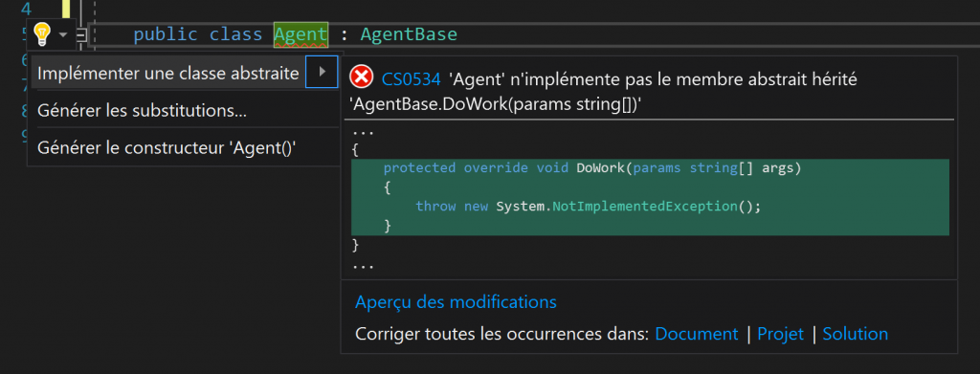Image resolution: width=980 pixels, height=374 pixels.
Task: Collapse the Agent class outlining box
Action: point(82,35)
